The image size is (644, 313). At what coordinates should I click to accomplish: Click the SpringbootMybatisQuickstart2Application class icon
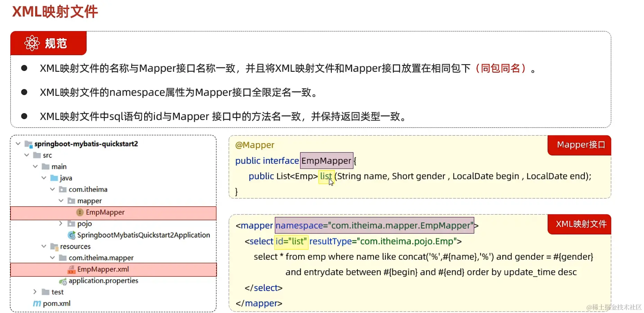(72, 235)
